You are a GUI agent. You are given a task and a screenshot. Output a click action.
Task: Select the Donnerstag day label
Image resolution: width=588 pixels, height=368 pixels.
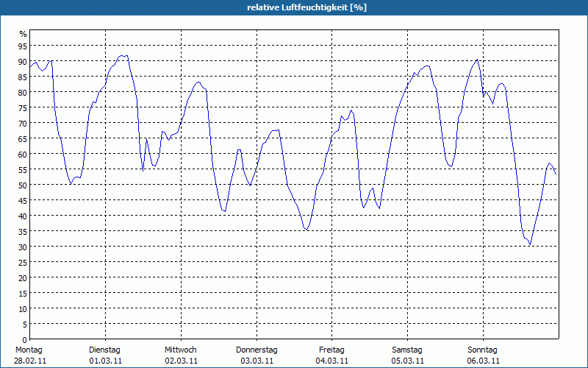pos(257,350)
